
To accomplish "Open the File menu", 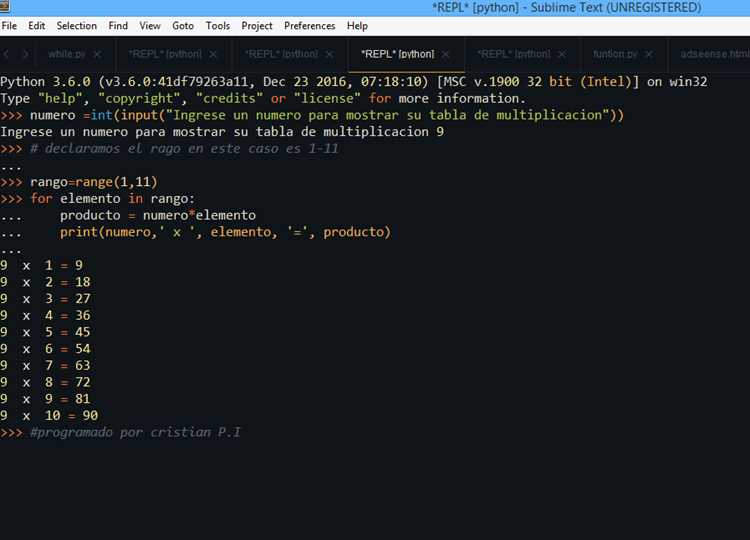I will (9, 26).
